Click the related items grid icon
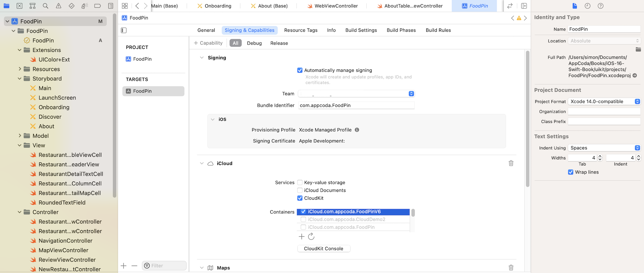This screenshot has height=273, width=644. (x=125, y=6)
